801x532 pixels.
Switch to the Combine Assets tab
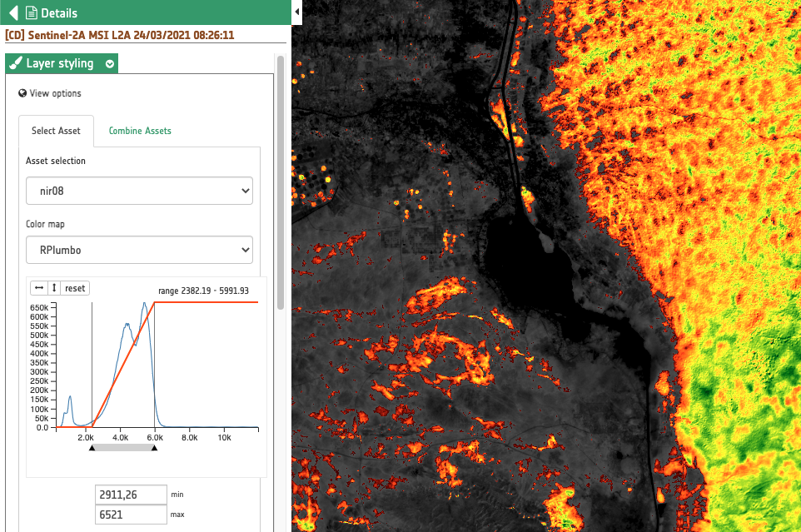140,131
